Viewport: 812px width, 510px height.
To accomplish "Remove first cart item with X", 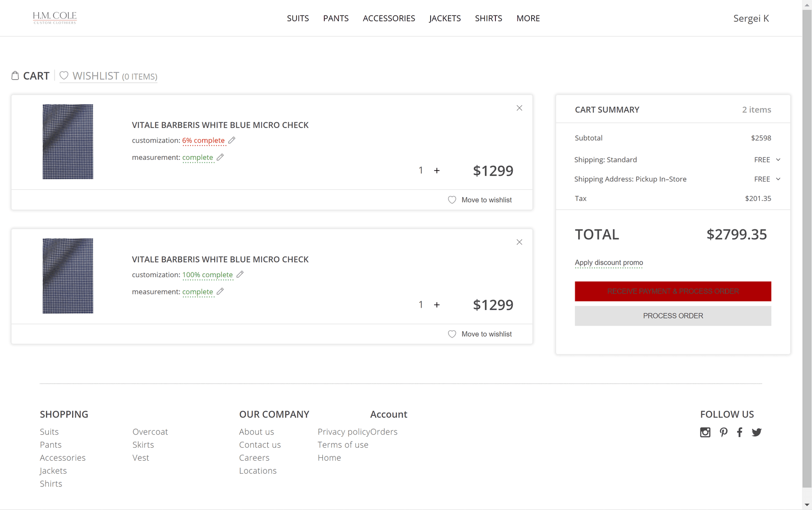I will (519, 108).
